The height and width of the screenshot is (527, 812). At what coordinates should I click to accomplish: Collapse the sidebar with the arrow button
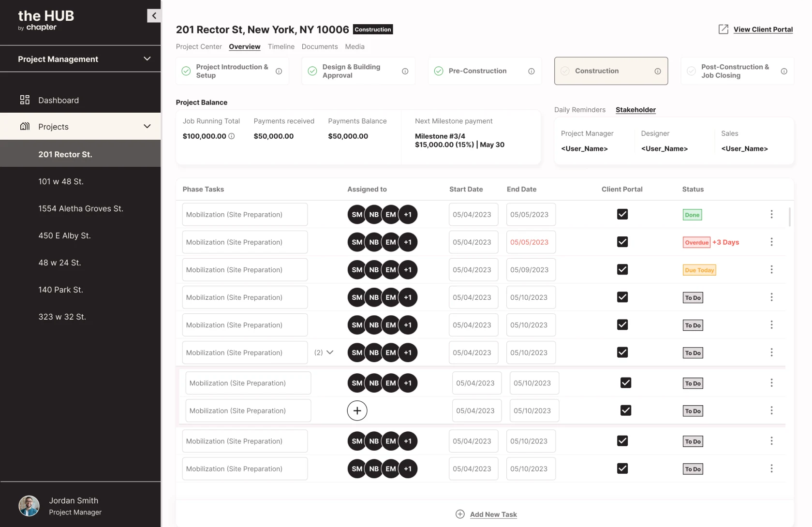click(x=154, y=15)
